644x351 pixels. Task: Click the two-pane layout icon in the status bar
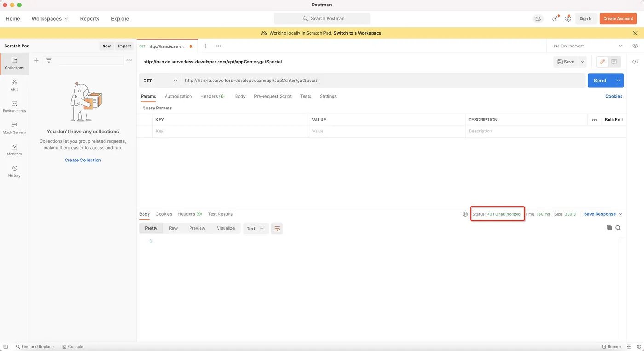coord(629,346)
